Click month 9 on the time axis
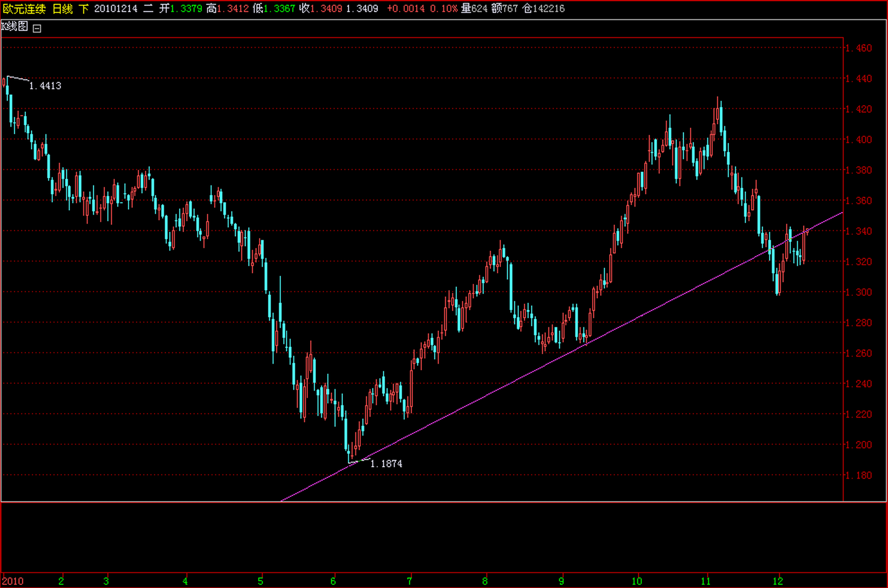Screen dimensions: 888x588 (561, 581)
